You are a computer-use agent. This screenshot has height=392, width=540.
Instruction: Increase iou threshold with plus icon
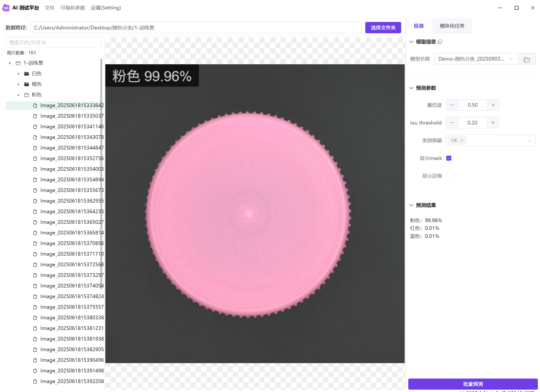(493, 123)
